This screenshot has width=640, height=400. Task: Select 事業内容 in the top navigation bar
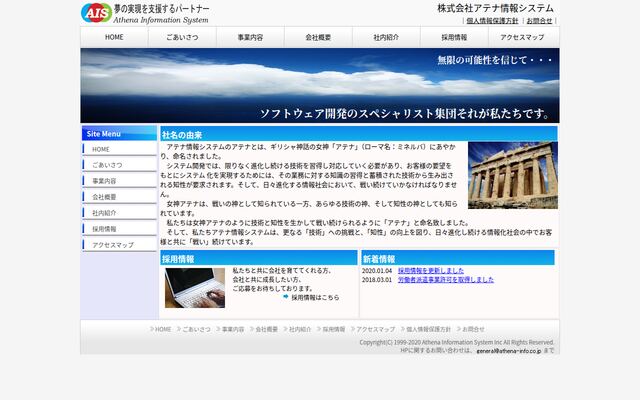pyautogui.click(x=250, y=37)
